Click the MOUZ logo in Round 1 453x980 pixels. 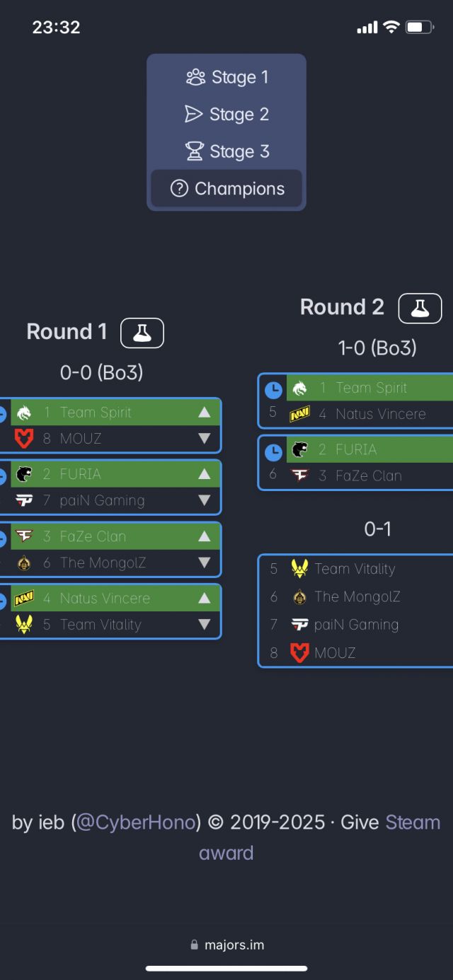click(24, 439)
